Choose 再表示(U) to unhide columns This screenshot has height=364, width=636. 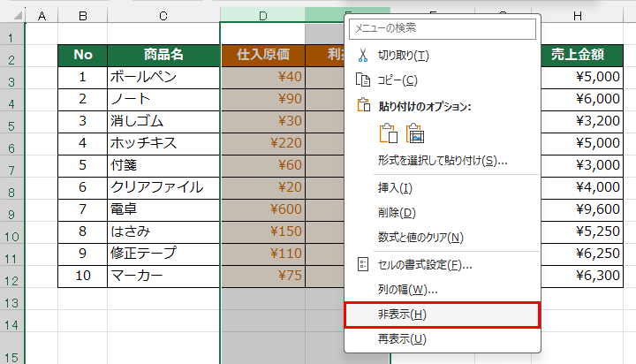click(x=443, y=339)
